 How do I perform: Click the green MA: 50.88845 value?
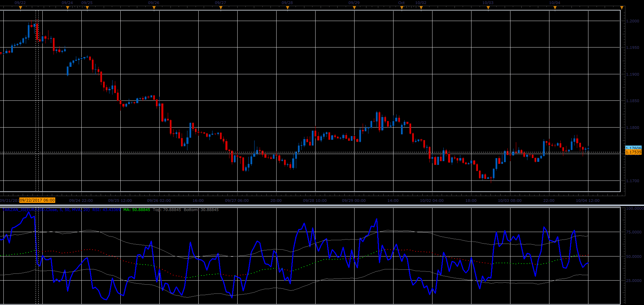137,210
